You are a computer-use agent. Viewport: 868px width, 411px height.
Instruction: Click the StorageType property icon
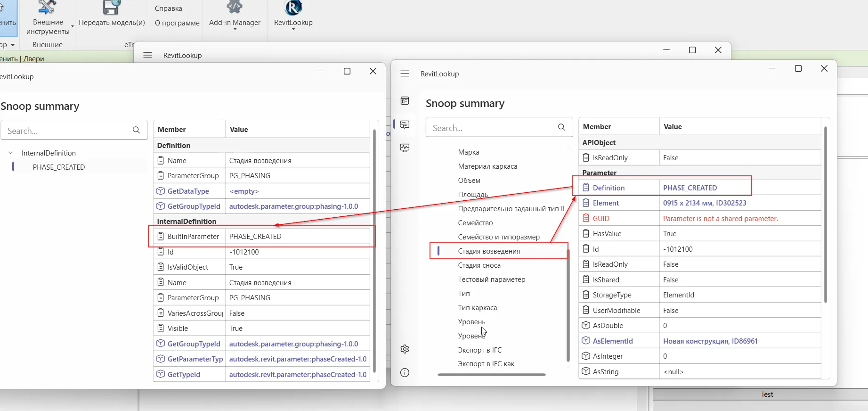[586, 295]
